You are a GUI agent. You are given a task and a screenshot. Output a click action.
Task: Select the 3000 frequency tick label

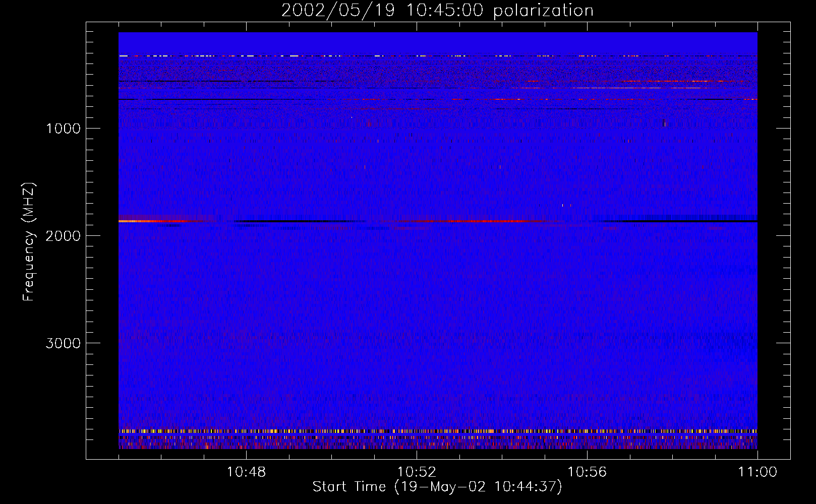[x=63, y=343]
